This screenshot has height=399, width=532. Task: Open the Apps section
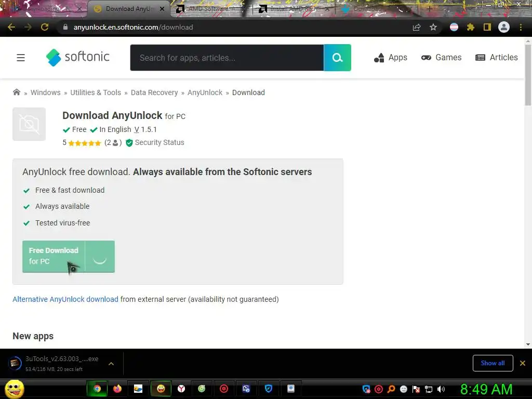click(391, 58)
